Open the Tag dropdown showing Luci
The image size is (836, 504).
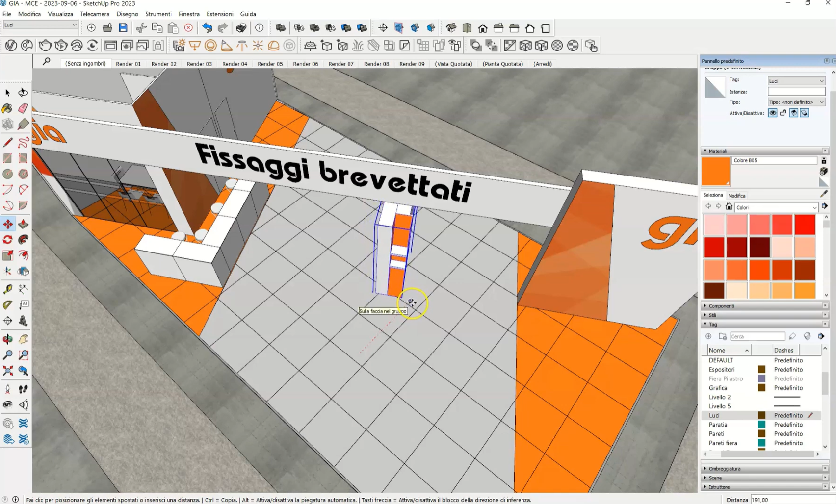coord(796,81)
